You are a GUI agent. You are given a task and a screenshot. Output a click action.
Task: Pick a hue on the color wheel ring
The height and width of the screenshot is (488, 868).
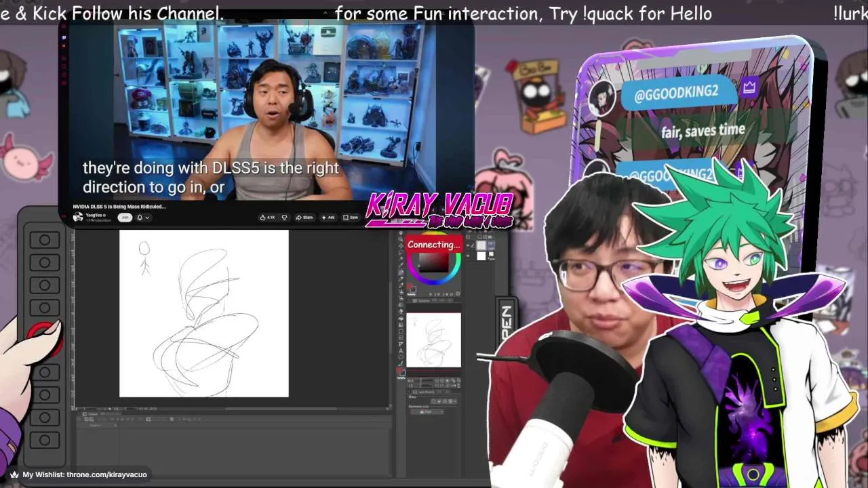433,282
